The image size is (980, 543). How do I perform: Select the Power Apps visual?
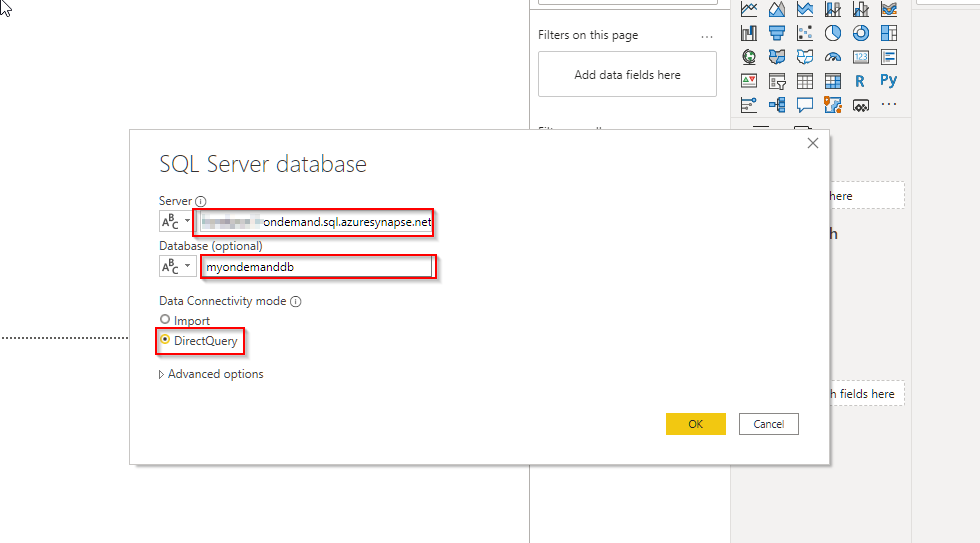pos(861,106)
